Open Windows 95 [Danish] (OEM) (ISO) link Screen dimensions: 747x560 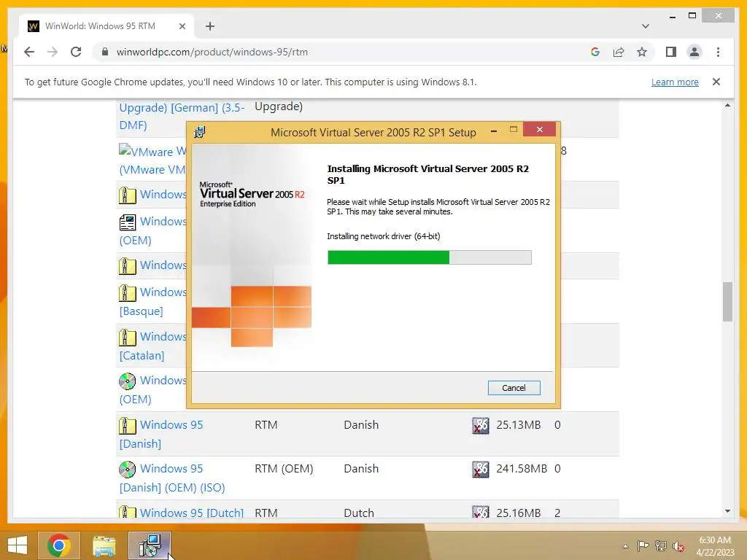pos(172,478)
